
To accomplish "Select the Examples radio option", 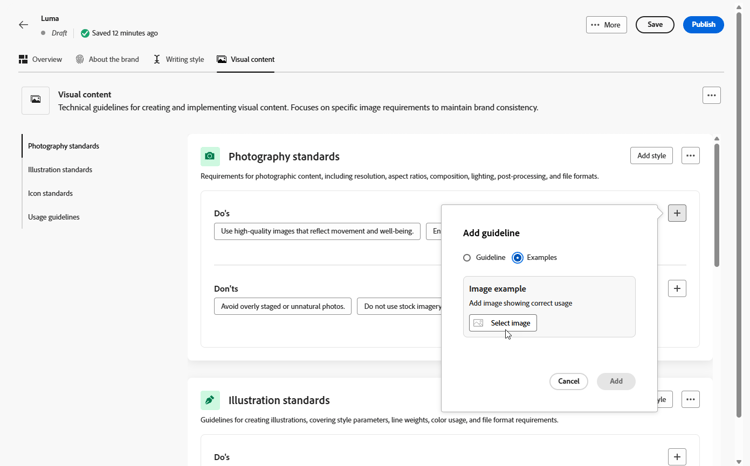I will (x=518, y=258).
